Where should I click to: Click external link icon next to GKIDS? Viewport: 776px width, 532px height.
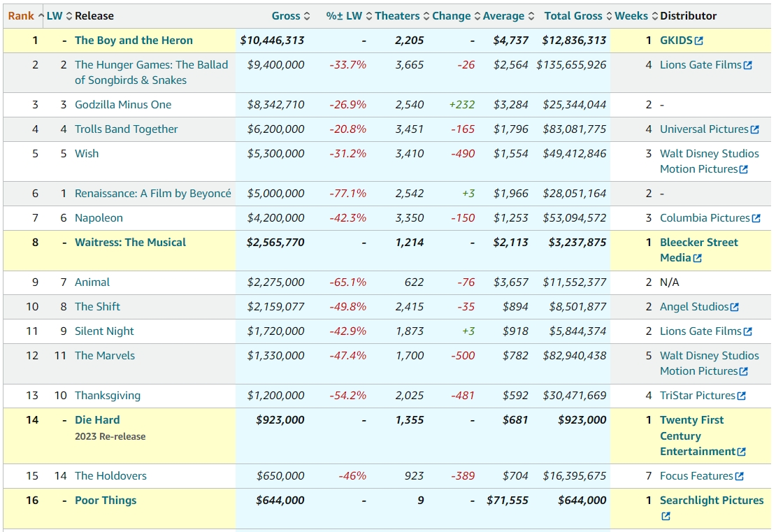point(699,41)
